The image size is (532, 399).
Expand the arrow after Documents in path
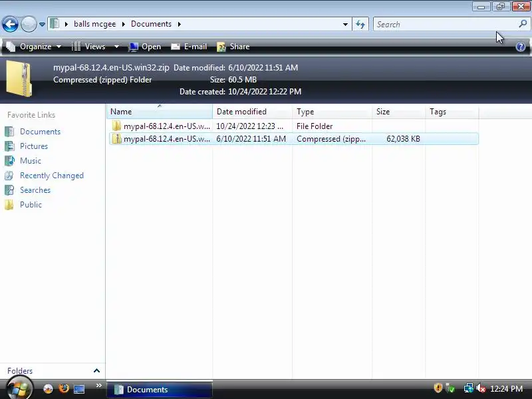(x=179, y=24)
